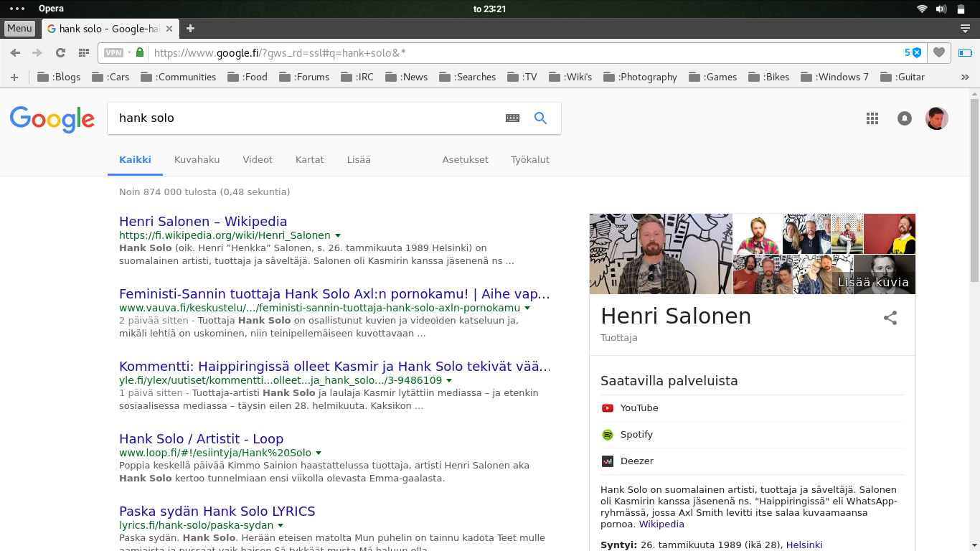Expand options arrow for Wikipedia result

click(x=338, y=235)
